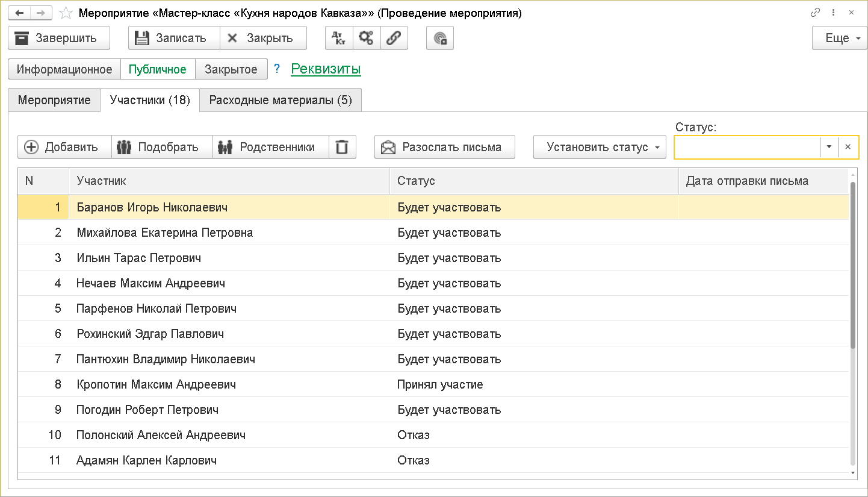Image resolution: width=868 pixels, height=497 pixels.
Task: Switch event type to Публичное
Action: tap(158, 69)
